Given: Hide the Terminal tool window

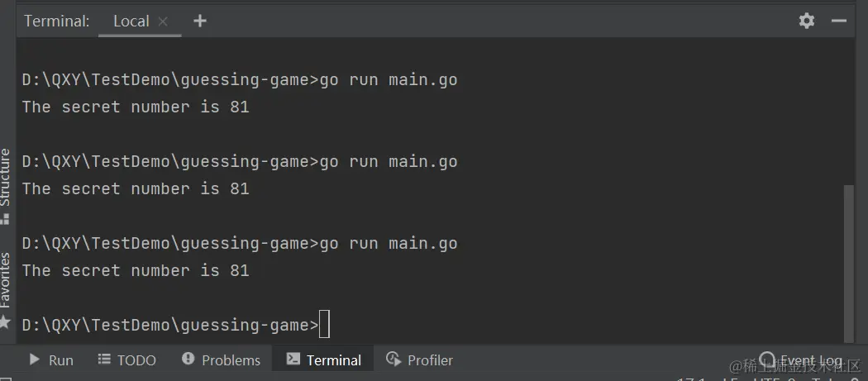Looking at the screenshot, I should coord(839,21).
